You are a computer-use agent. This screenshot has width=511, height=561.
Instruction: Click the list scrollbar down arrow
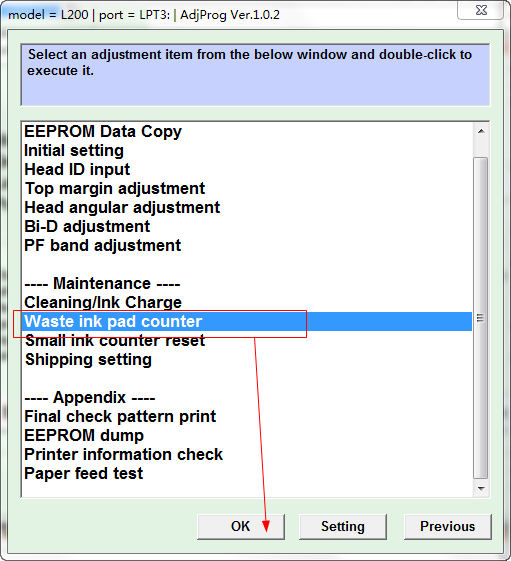[481, 488]
